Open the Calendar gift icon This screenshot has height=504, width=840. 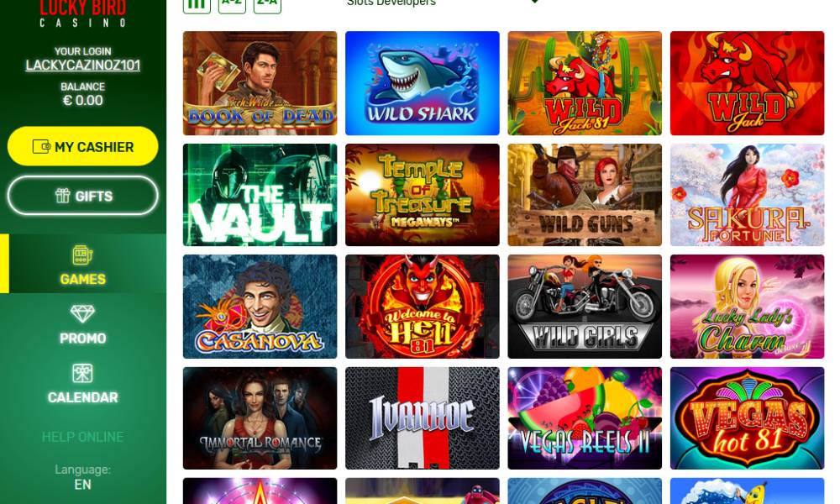(x=82, y=373)
